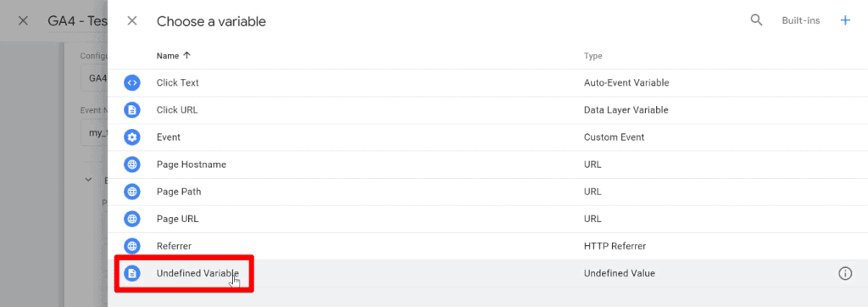Add new variable with plus icon
This screenshot has width=868, height=307.
tap(845, 20)
